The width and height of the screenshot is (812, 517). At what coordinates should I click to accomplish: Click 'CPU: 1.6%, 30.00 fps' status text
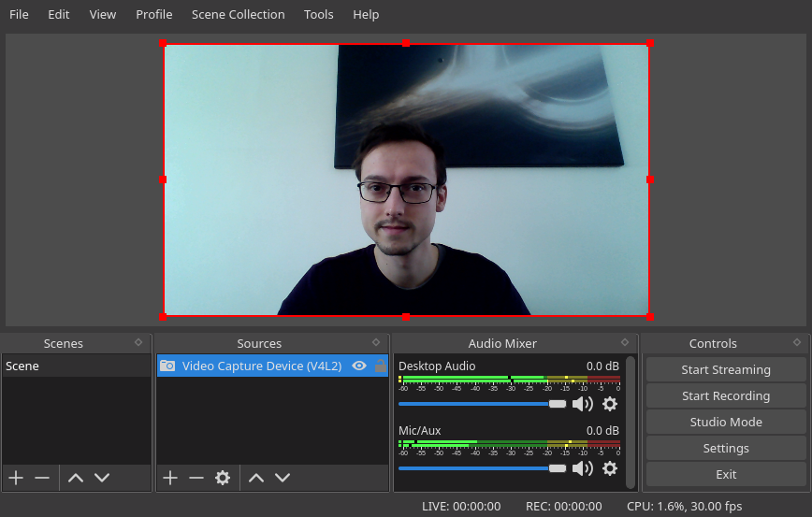click(x=684, y=506)
